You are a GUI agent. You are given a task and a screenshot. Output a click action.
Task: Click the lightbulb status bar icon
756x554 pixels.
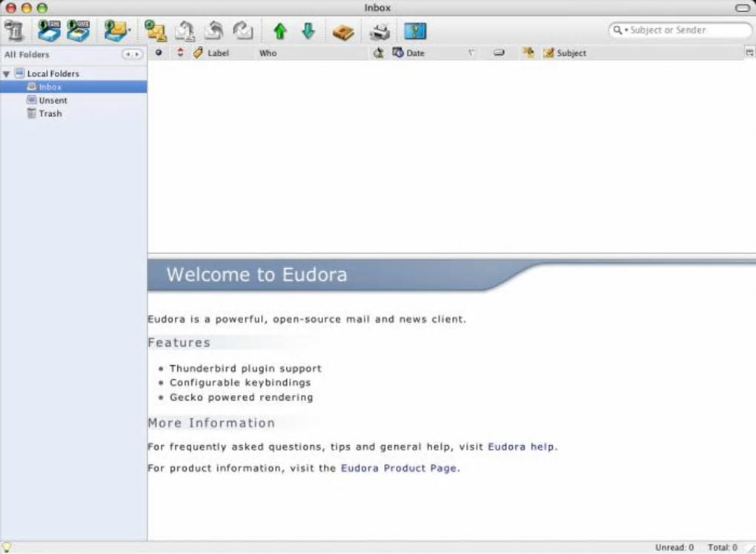point(7,547)
